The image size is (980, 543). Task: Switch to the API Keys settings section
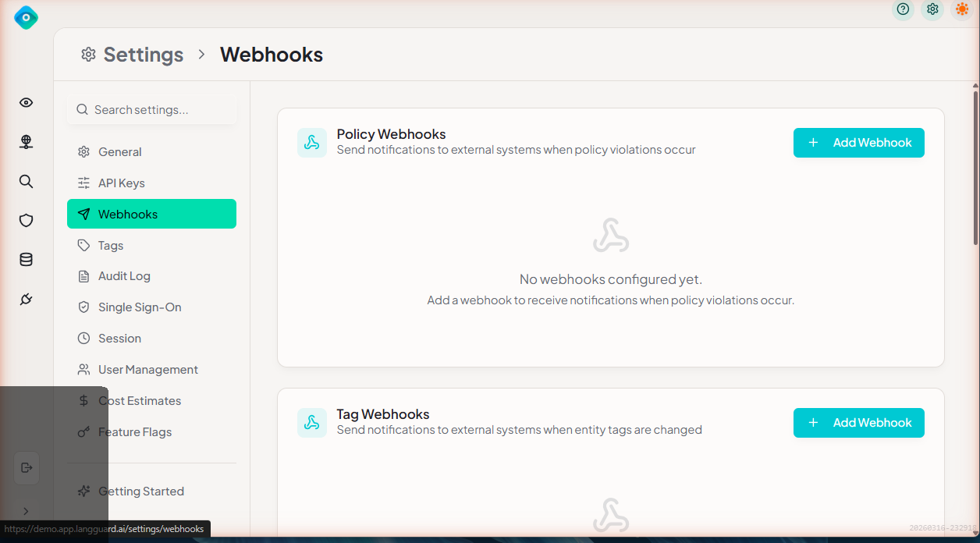click(121, 183)
